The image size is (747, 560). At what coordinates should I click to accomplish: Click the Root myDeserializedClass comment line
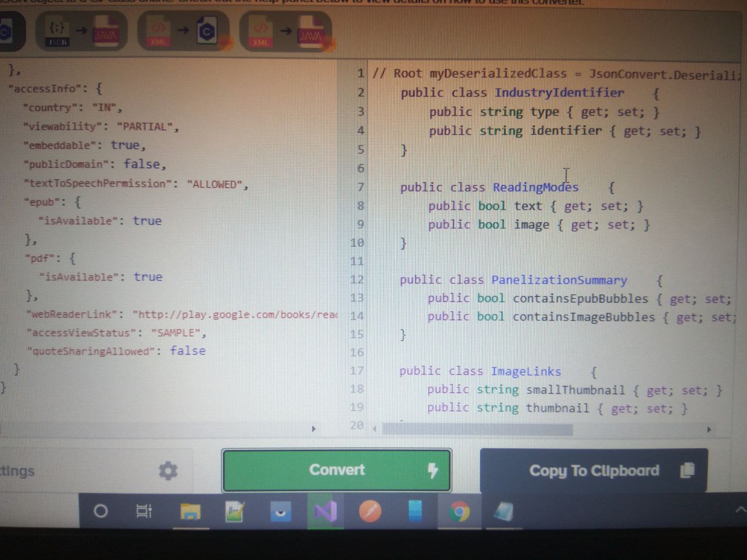pos(556,73)
